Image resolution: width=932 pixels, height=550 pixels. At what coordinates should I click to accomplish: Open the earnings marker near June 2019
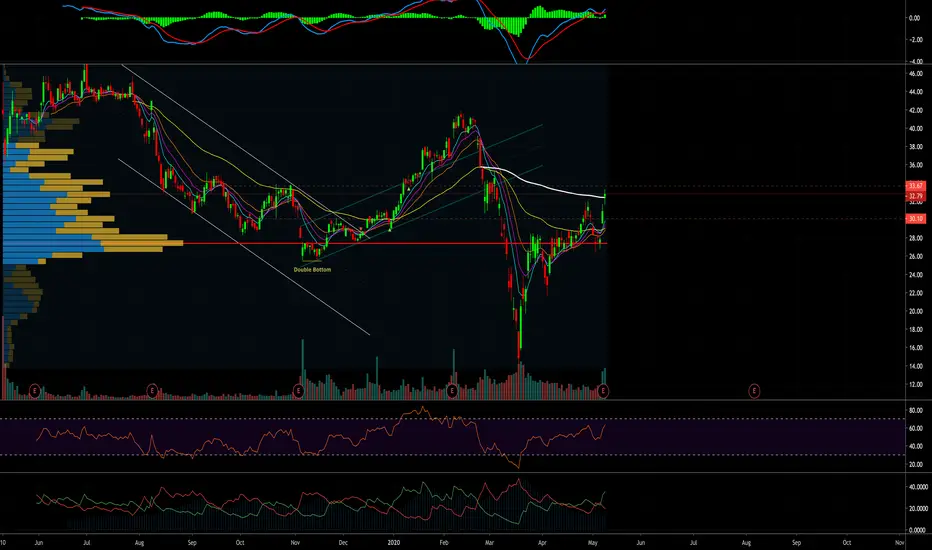35,391
